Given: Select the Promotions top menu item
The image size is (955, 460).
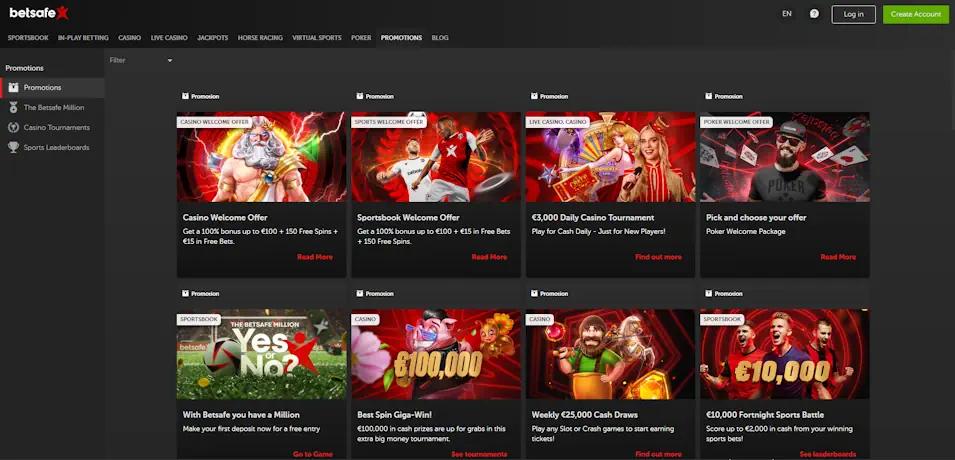Looking at the screenshot, I should (401, 38).
